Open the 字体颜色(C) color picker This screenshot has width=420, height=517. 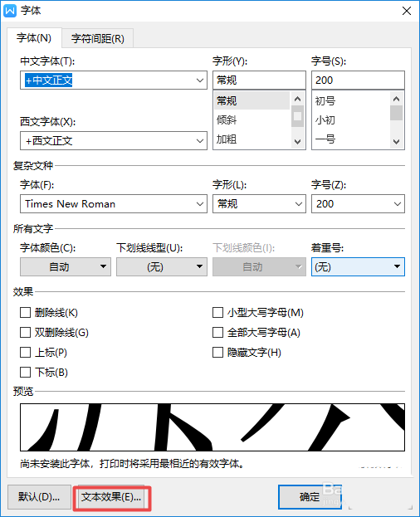pyautogui.click(x=66, y=266)
